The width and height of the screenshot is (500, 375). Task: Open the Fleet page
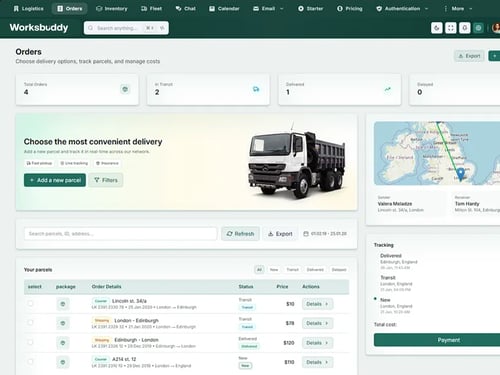pyautogui.click(x=151, y=9)
